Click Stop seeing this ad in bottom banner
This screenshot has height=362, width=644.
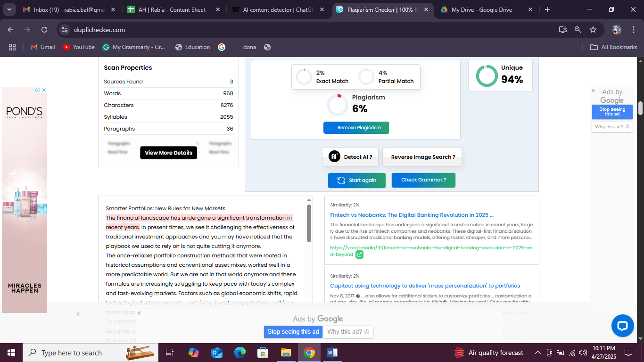pos(293,332)
